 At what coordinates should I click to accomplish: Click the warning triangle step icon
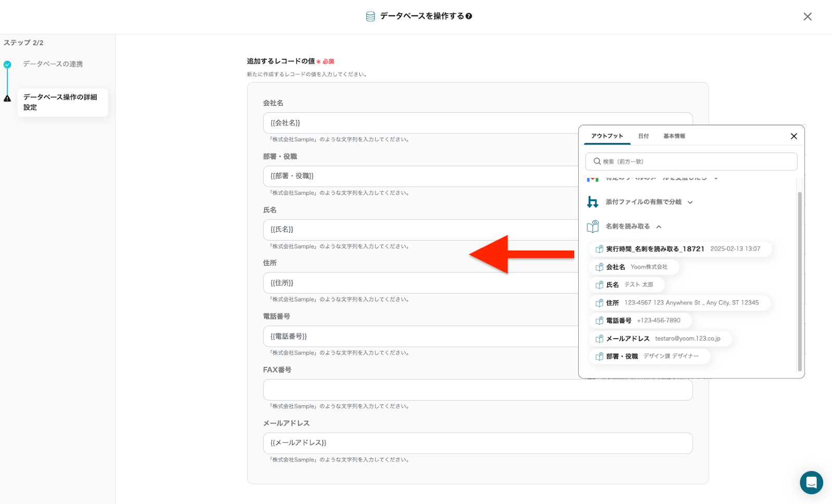coord(7,98)
